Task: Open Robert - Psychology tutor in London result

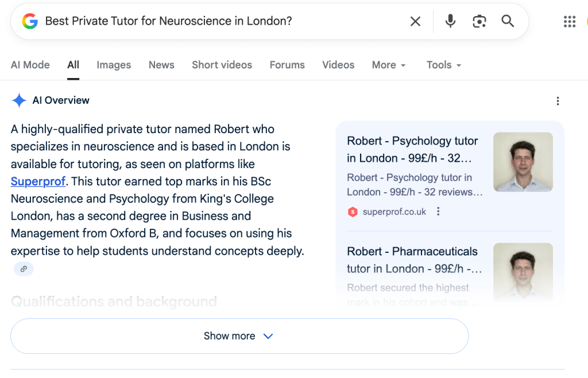Action: 412,149
